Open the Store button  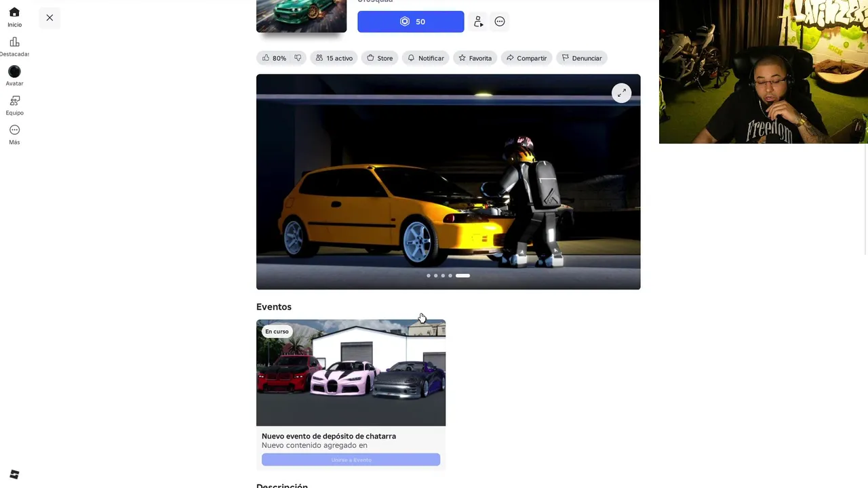coord(380,58)
